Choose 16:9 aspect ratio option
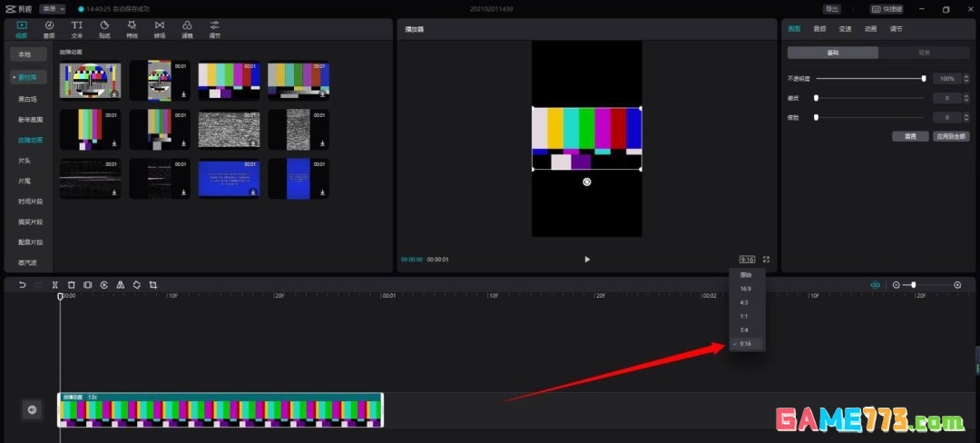 (745, 289)
